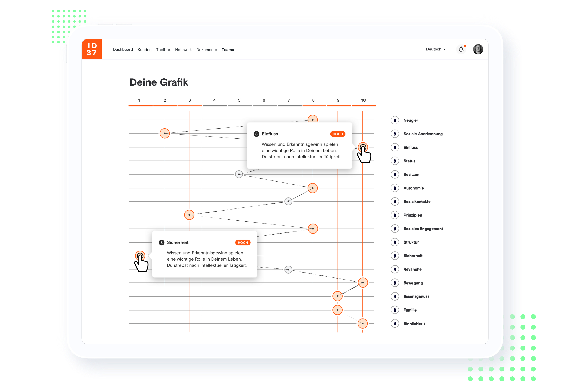Click the Autonomie number badge icon

coord(395,188)
